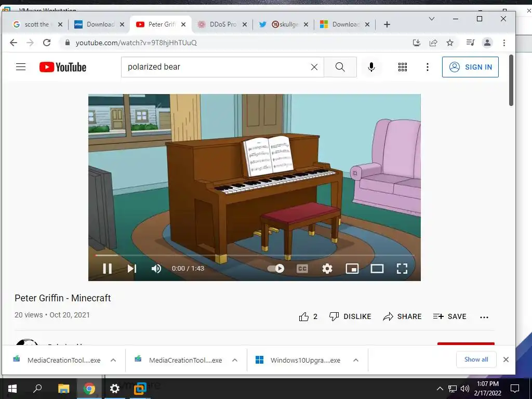The width and height of the screenshot is (532, 399).
Task: Go to the YouTube home logo
Action: (x=63, y=67)
